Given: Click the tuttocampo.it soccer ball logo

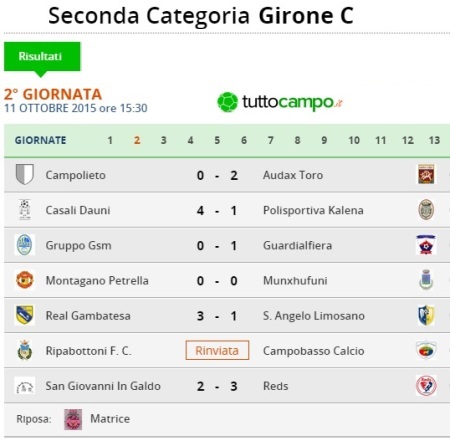Looking at the screenshot, I should point(227,102).
